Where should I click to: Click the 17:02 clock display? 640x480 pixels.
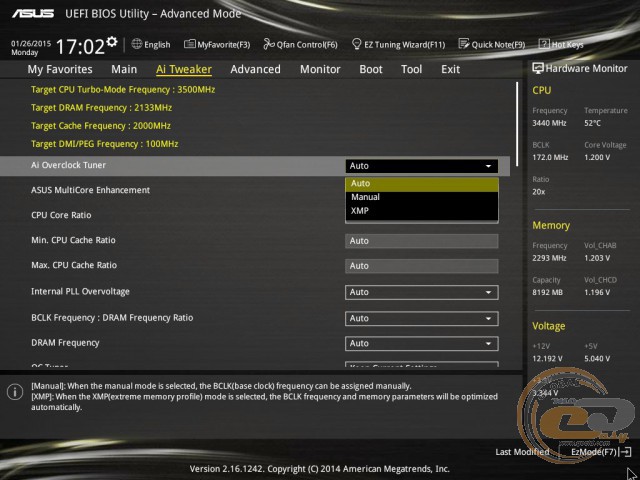coord(80,47)
